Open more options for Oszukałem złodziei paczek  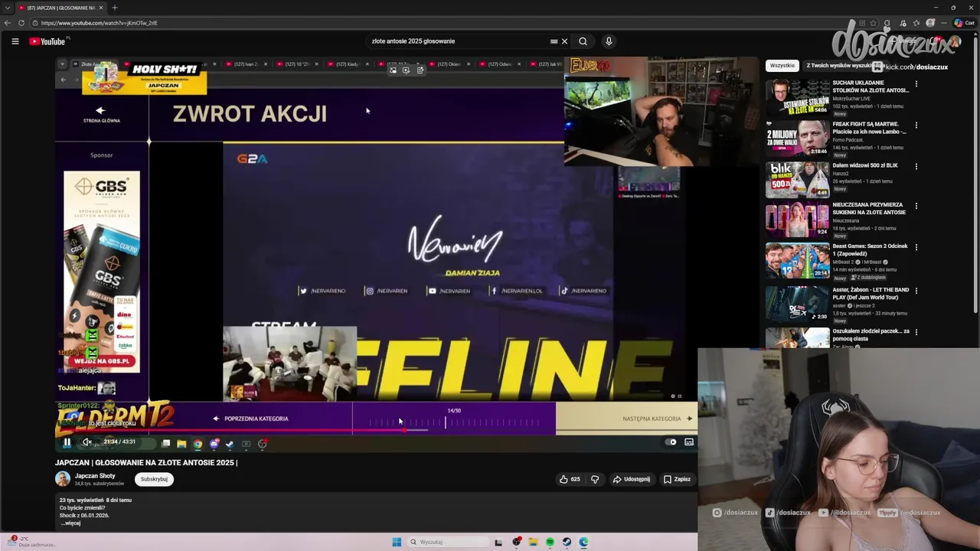pos(916,332)
